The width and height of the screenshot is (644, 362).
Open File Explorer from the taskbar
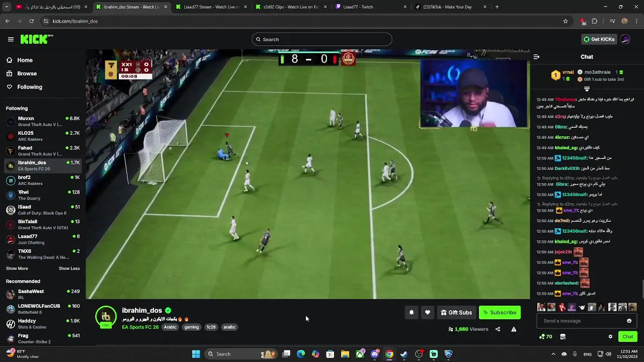click(x=345, y=354)
